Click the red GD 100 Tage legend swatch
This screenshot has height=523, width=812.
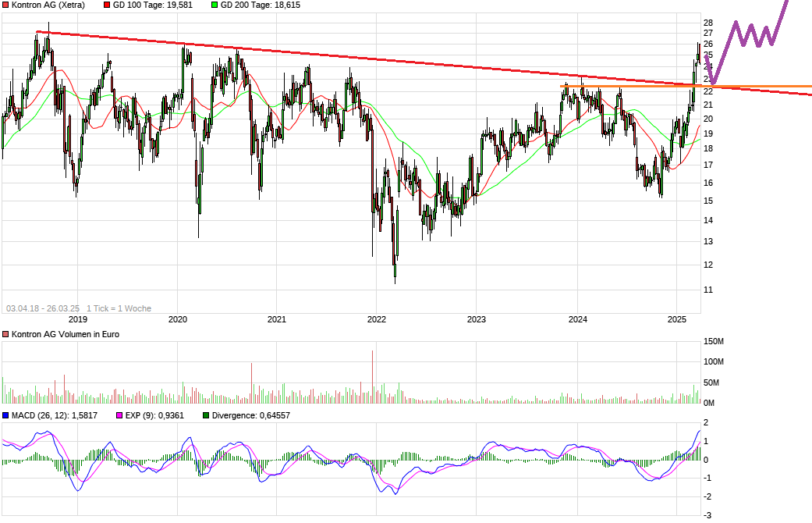tap(107, 5)
